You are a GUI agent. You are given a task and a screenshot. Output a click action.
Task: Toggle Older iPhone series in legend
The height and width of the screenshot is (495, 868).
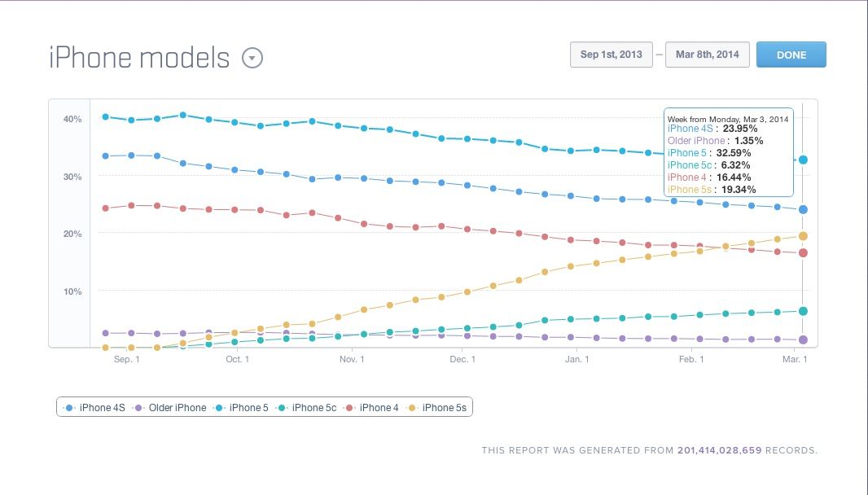(170, 407)
